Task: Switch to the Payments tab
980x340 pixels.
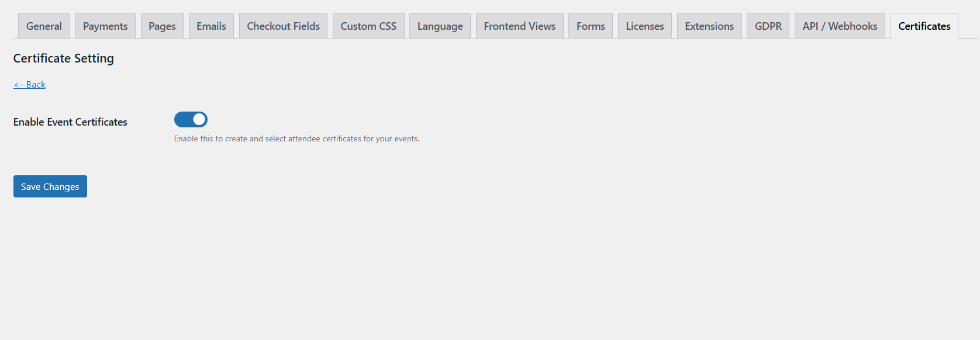Action: (105, 26)
